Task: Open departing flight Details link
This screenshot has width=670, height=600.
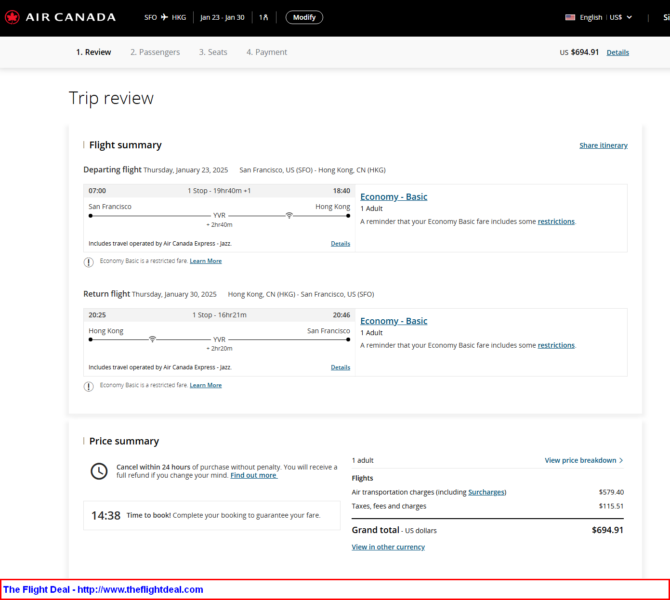Action: pyautogui.click(x=340, y=243)
